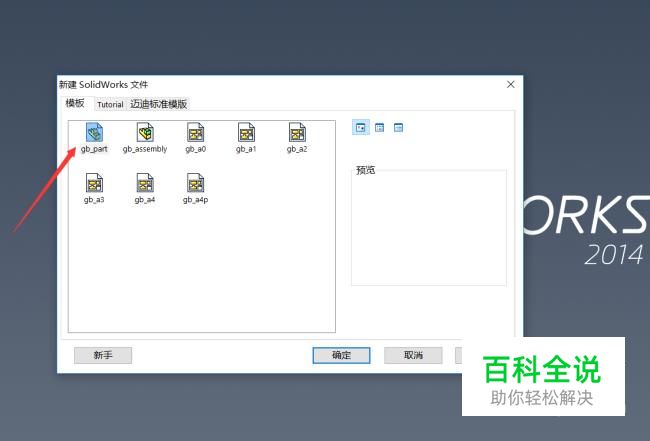Switch to list details view
The width and height of the screenshot is (650, 441).
[398, 128]
